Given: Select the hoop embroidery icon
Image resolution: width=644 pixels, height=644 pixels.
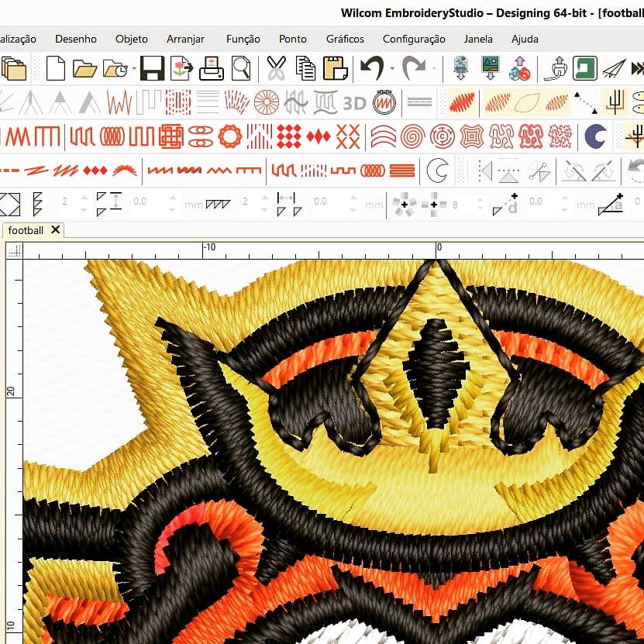Looking at the screenshot, I should [384, 102].
